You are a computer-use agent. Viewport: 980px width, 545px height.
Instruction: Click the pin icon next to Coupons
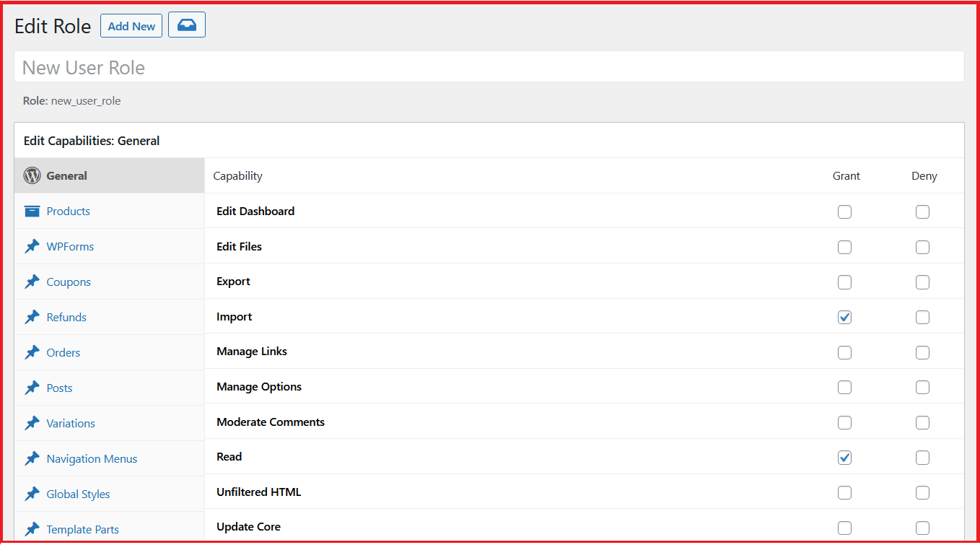(32, 282)
